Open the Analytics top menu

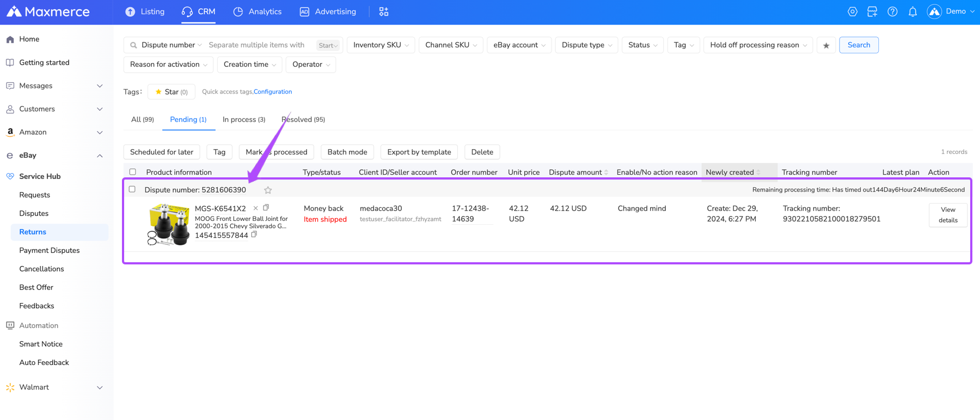(258, 11)
